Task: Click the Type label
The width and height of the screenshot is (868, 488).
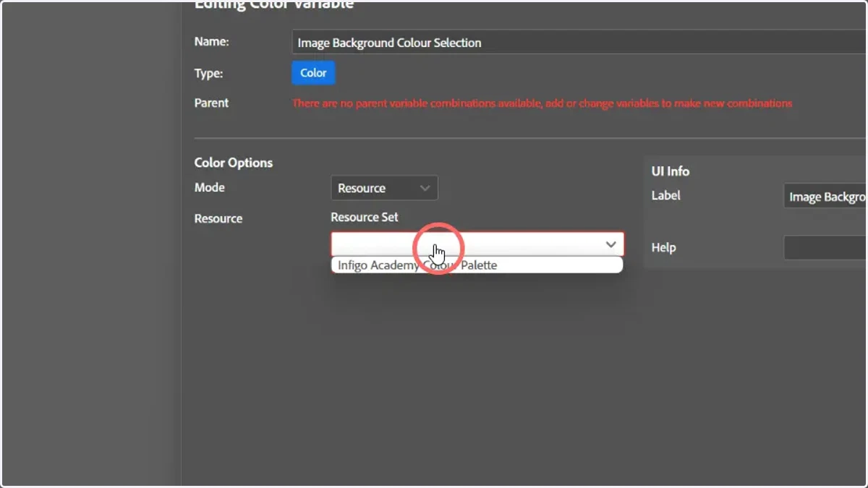Action: (x=209, y=73)
